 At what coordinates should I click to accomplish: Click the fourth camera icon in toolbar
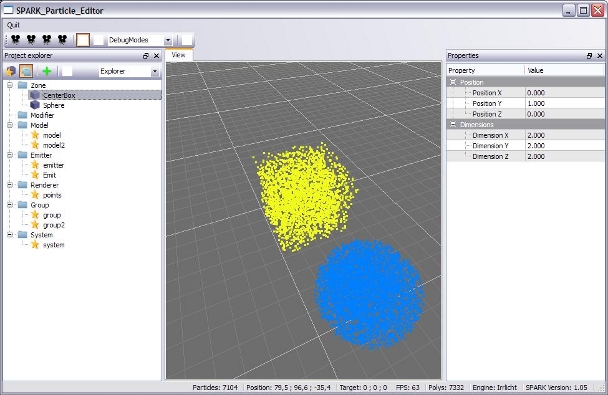[62, 40]
